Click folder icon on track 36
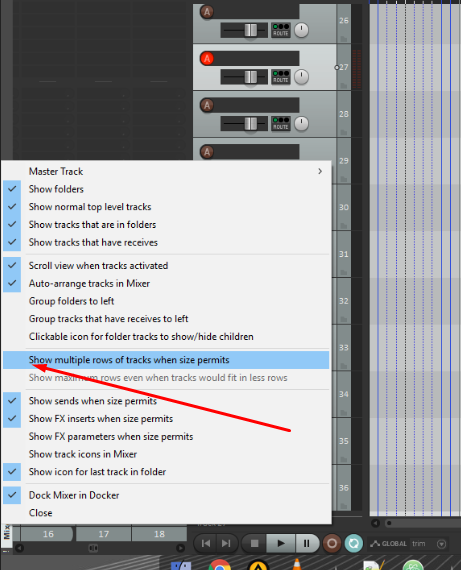 343,506
